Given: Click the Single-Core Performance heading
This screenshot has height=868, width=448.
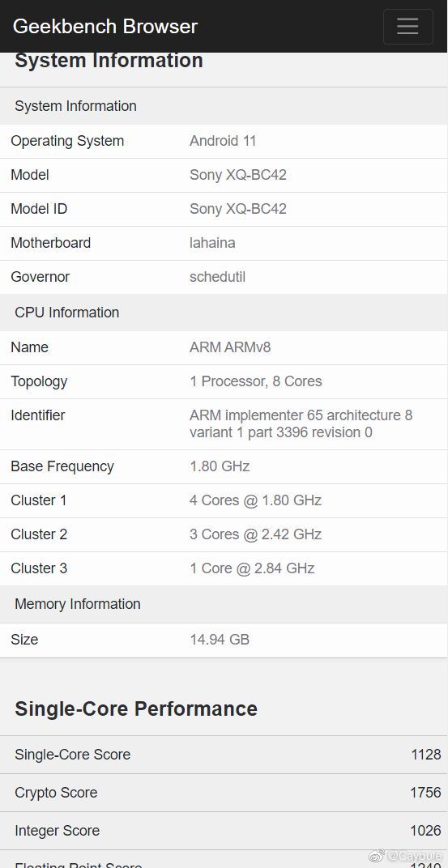Looking at the screenshot, I should click(x=135, y=708).
